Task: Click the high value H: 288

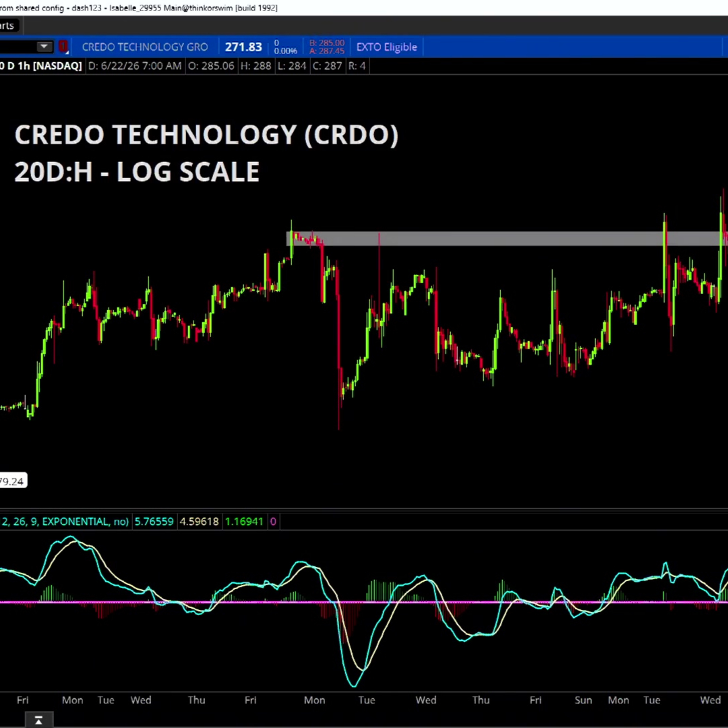Action: click(256, 66)
